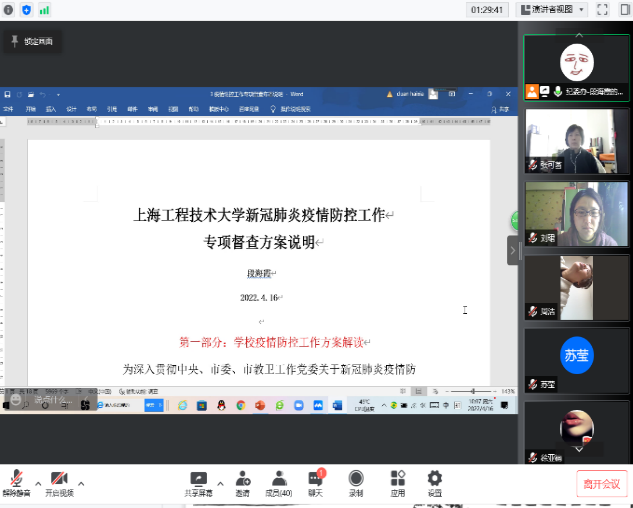
Task: Click the meeting timer 01:29:41
Action: coord(487,9)
